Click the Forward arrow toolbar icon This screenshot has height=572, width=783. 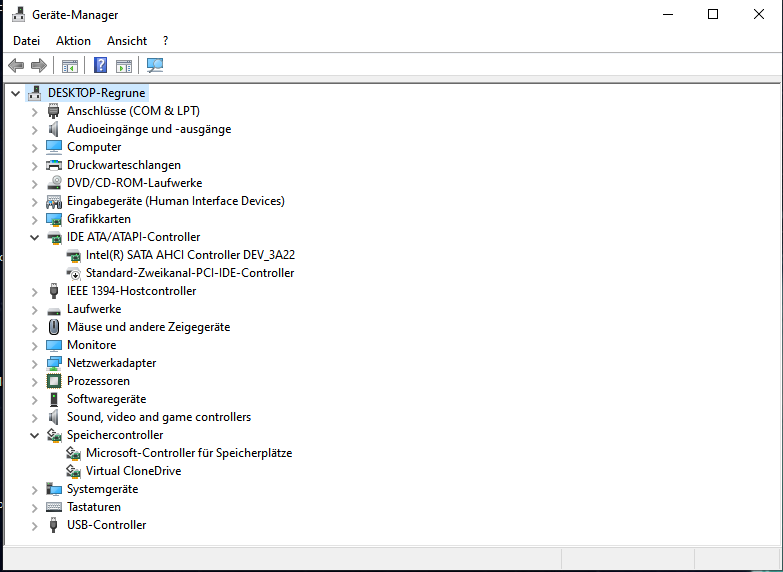[x=38, y=65]
